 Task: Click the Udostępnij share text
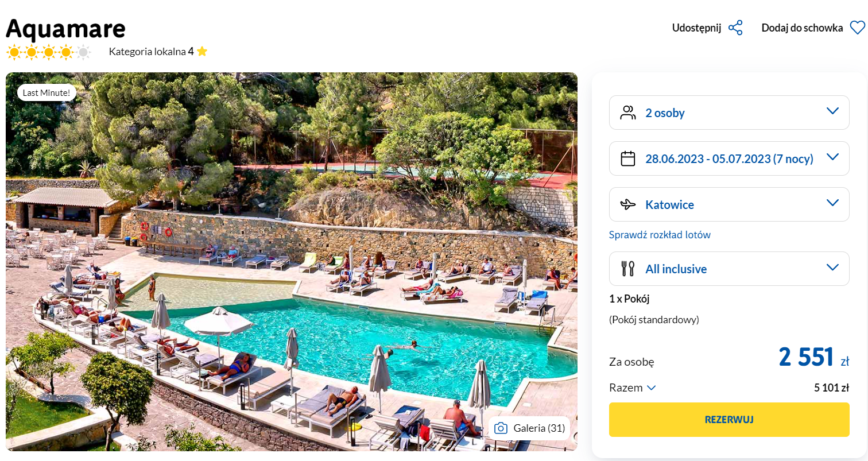click(x=696, y=28)
